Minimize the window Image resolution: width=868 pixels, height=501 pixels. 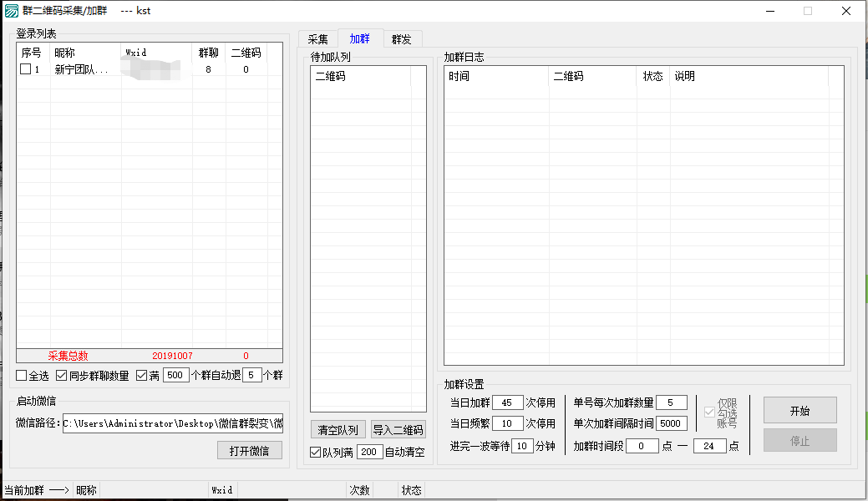tap(770, 11)
